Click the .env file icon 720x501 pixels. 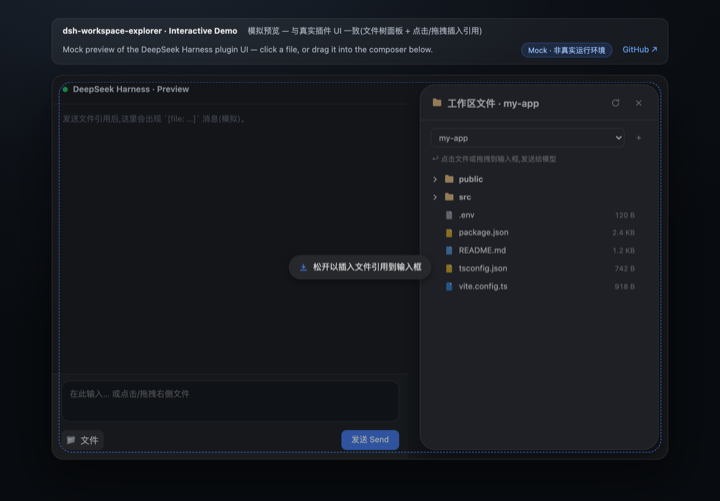(449, 215)
